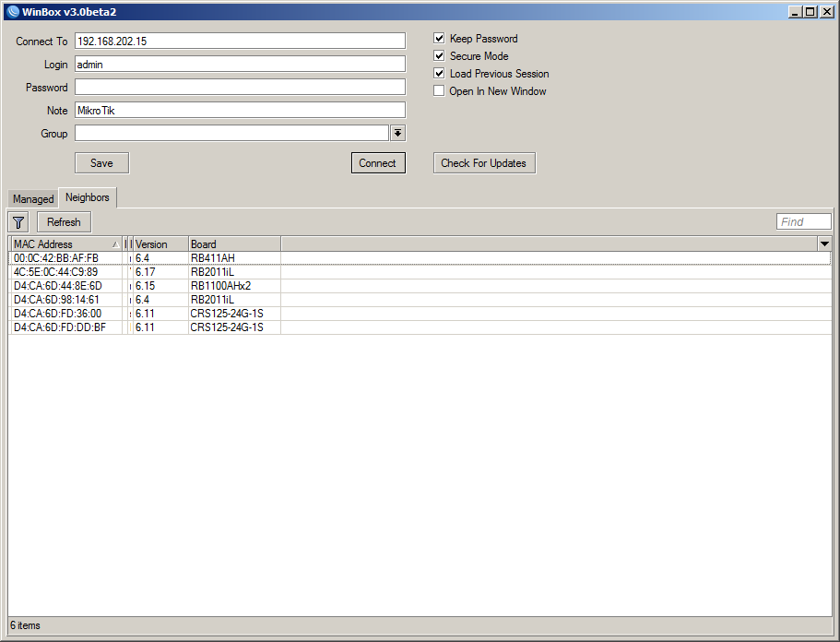This screenshot has width=840, height=642.
Task: Switch to the Managed tab
Action: 32,197
